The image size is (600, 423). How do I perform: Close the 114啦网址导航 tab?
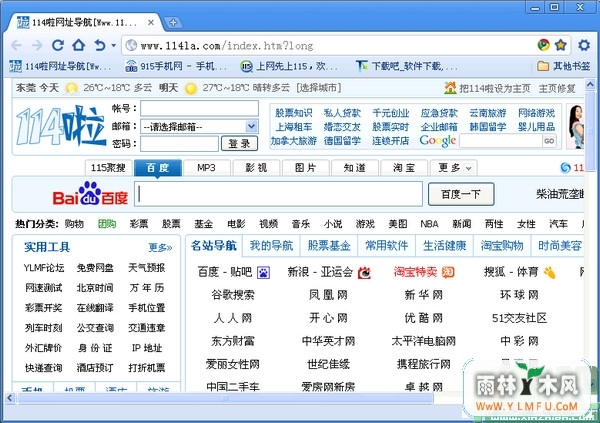click(x=151, y=23)
